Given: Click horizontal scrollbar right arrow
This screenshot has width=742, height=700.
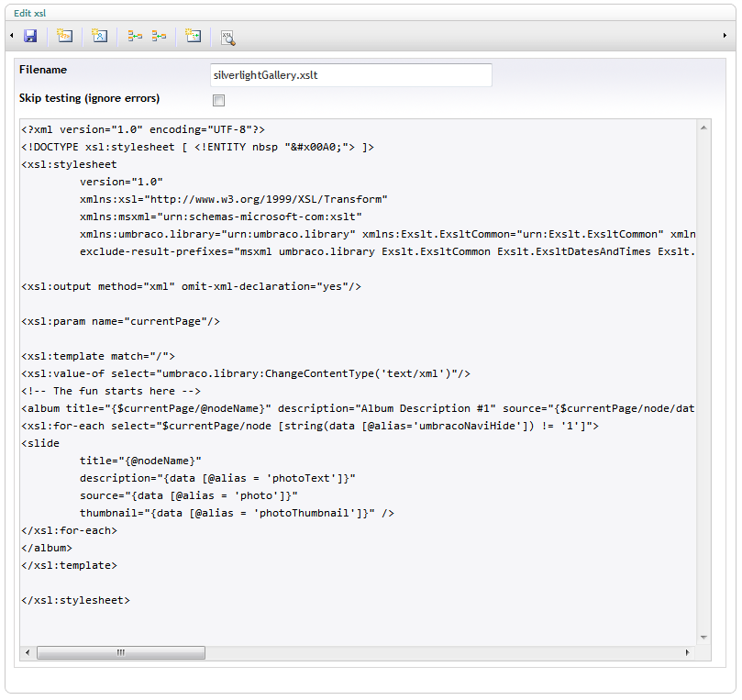Looking at the screenshot, I should click(688, 652).
